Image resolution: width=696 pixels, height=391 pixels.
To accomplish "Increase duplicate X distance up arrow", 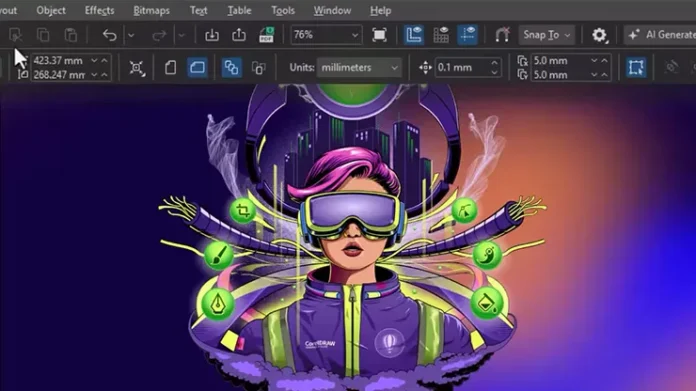I will pyautogui.click(x=605, y=60).
